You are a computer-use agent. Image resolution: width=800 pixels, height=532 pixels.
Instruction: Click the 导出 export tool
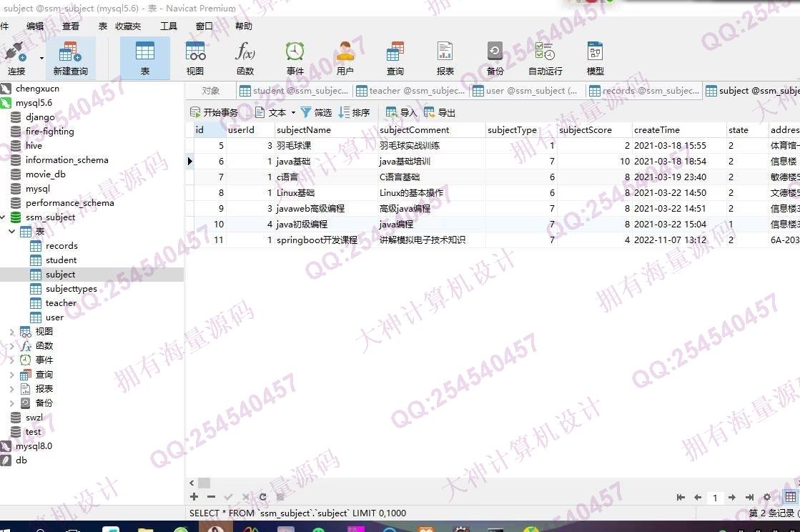coord(439,112)
